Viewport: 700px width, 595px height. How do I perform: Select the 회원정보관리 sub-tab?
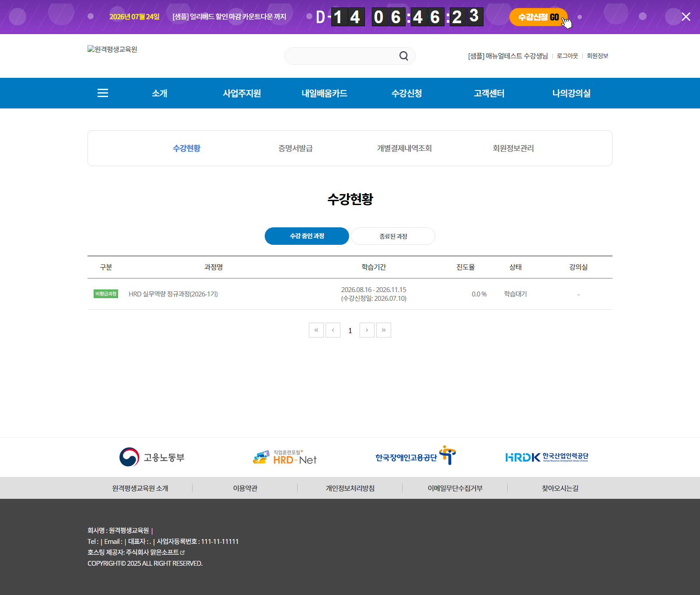pyautogui.click(x=514, y=148)
